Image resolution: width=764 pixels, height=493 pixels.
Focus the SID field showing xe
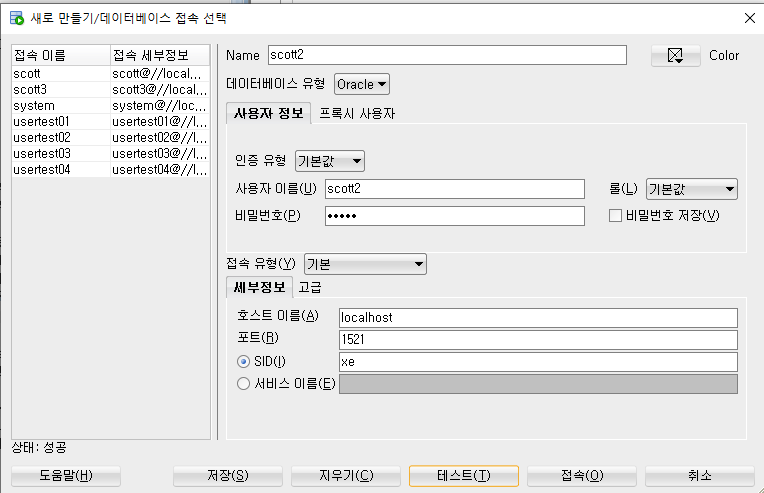pyautogui.click(x=538, y=362)
